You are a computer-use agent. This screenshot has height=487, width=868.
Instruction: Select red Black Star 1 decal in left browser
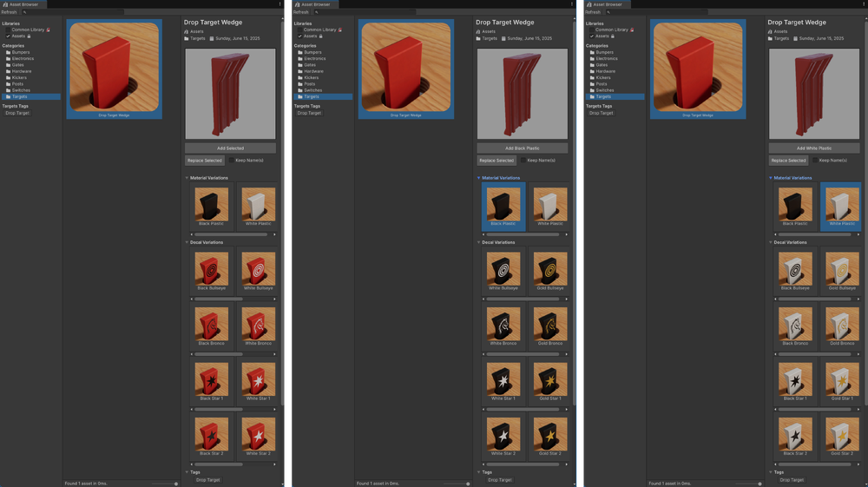212,381
